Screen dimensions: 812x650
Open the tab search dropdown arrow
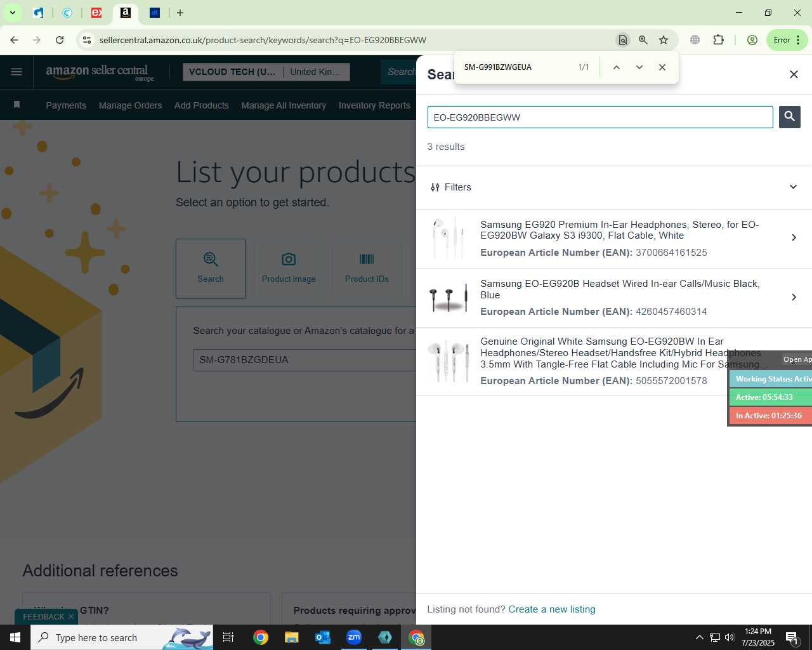[12, 13]
